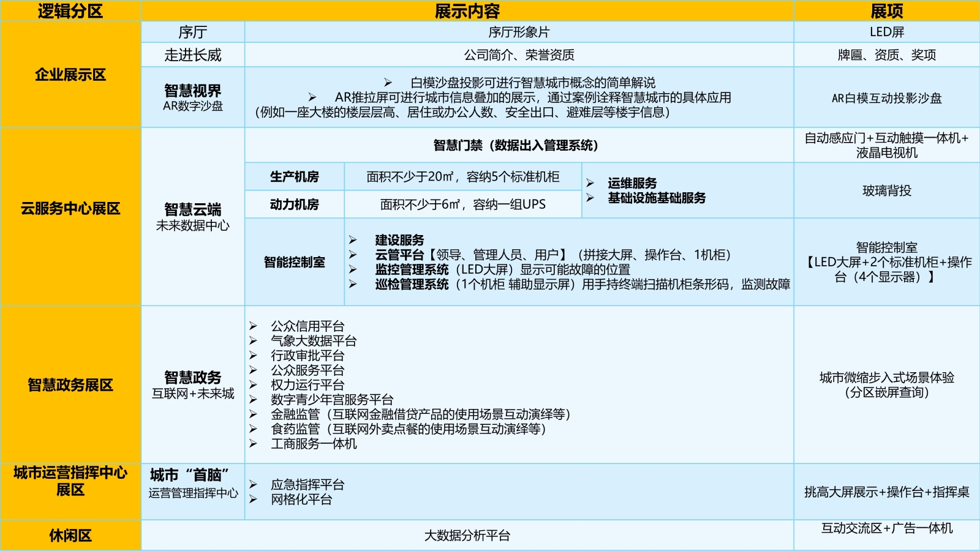The width and height of the screenshot is (980, 551).
Task: Select the 智慧视界 AR数字沙盘 cell
Action: [x=193, y=97]
